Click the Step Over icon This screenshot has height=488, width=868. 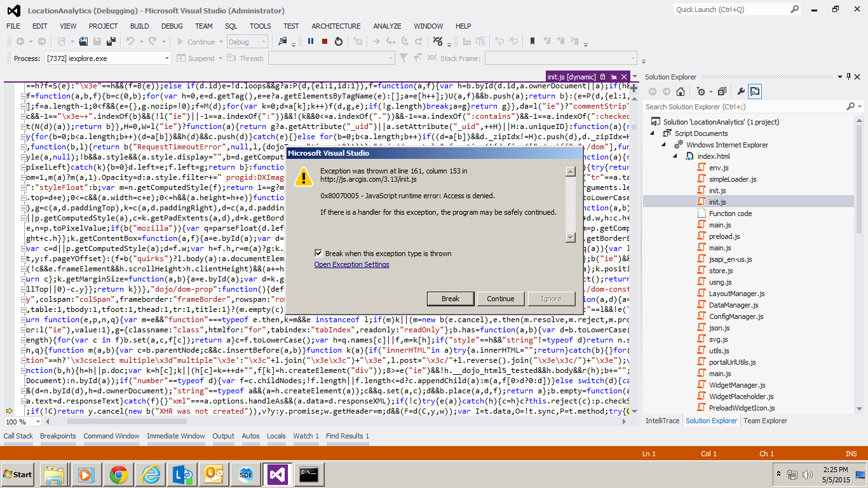pos(404,41)
